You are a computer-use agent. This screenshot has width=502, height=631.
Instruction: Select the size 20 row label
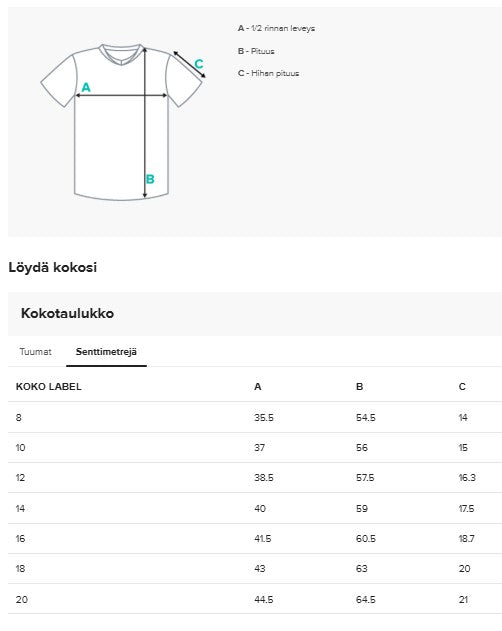coord(22,599)
